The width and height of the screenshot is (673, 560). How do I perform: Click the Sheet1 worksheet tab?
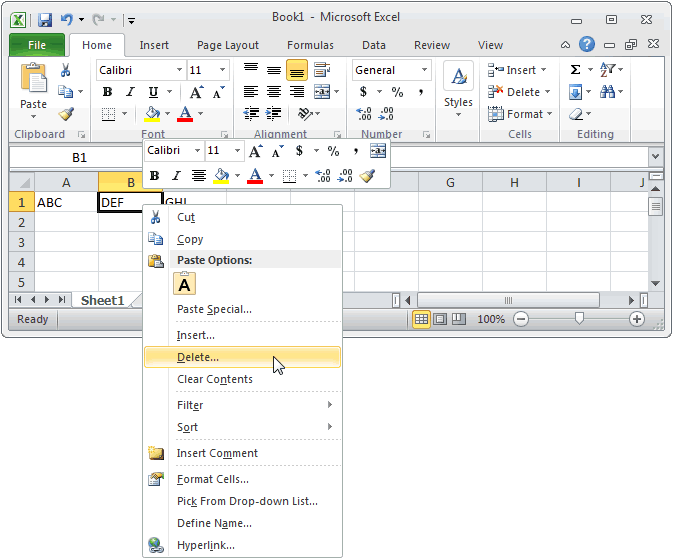pos(102,300)
